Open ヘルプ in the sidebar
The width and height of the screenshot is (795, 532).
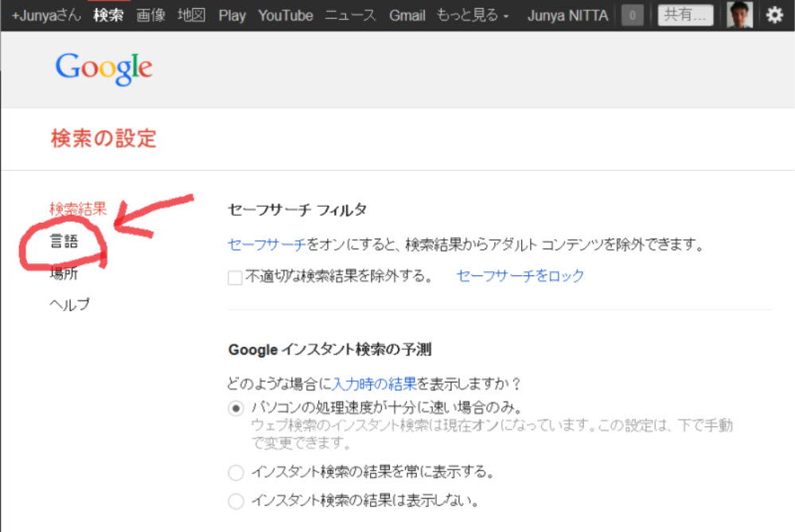point(70,305)
